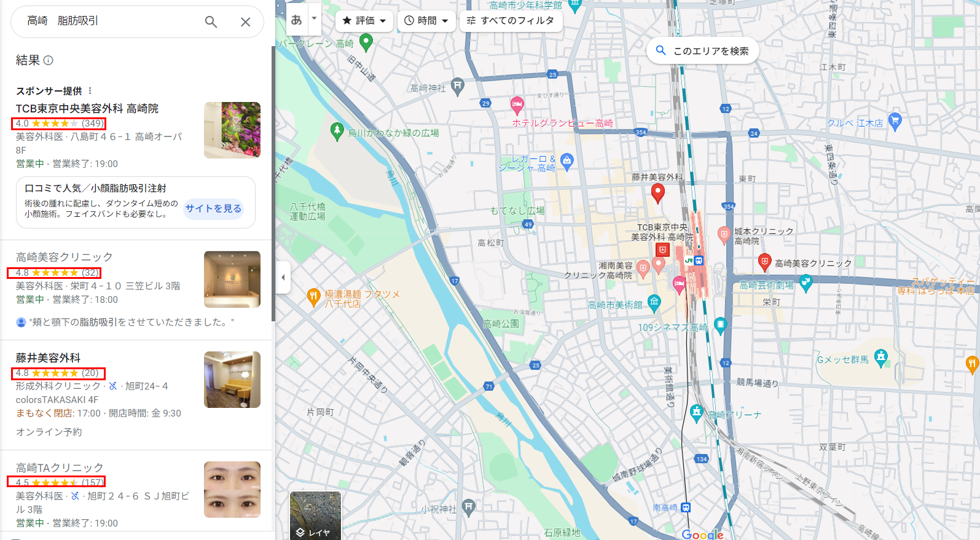Open すべてのフィルタ all filters
The width and height of the screenshot is (980, 540).
click(511, 20)
